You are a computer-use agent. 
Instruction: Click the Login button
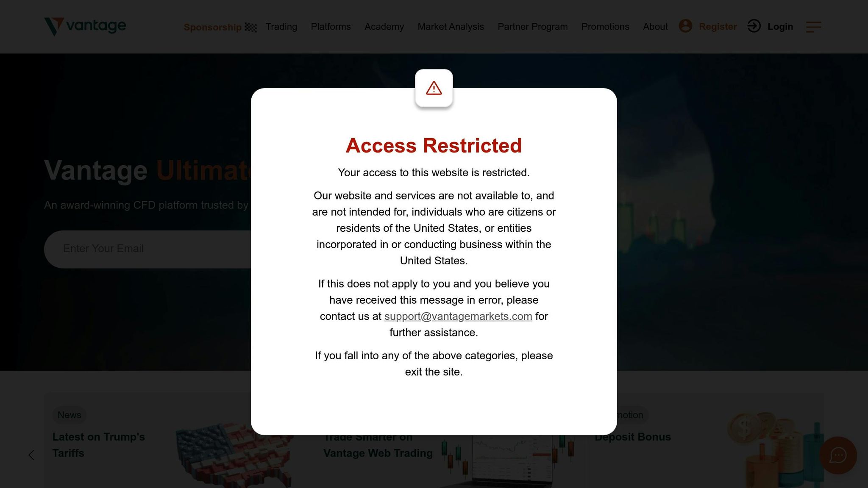click(780, 27)
